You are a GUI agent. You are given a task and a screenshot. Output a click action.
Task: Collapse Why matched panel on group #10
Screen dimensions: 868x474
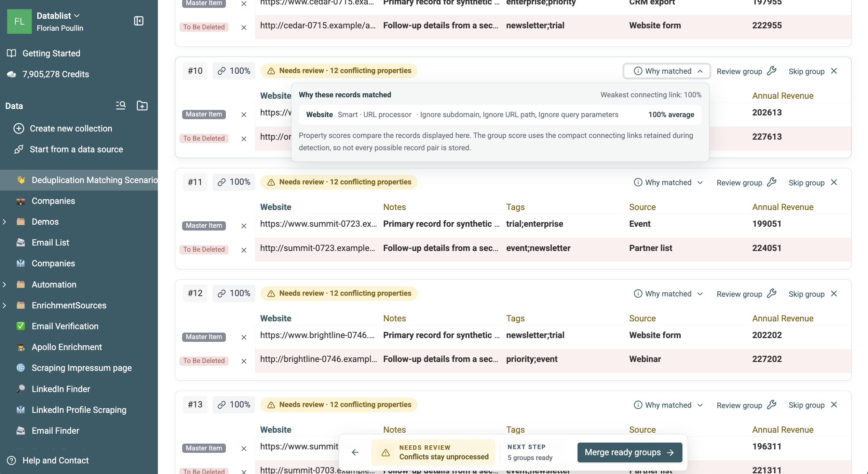(667, 71)
